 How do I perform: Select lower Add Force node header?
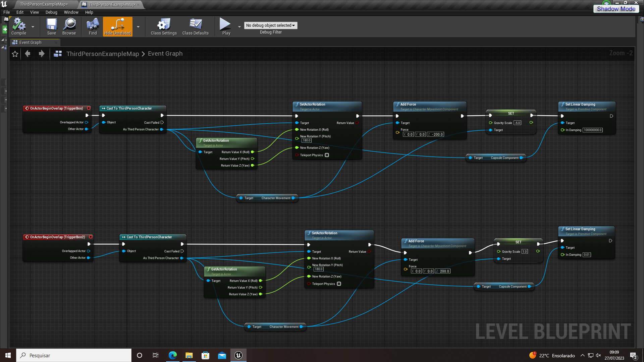[x=438, y=243]
